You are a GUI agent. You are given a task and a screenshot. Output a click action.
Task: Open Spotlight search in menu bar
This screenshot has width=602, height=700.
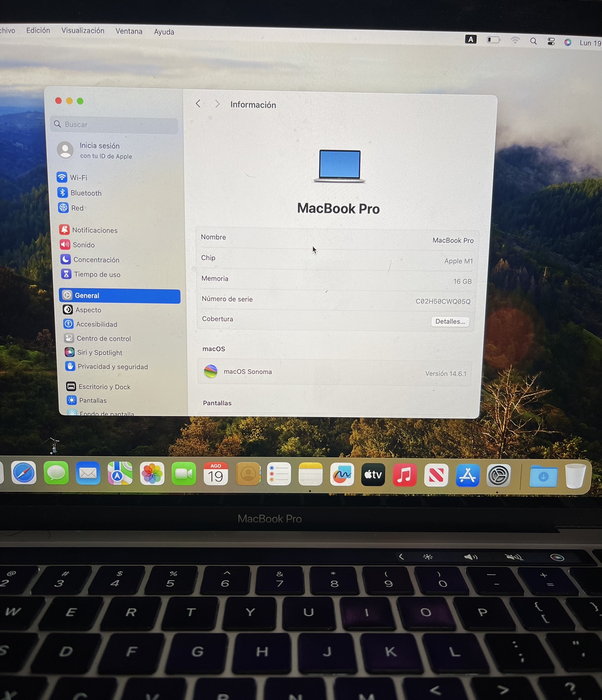point(533,41)
